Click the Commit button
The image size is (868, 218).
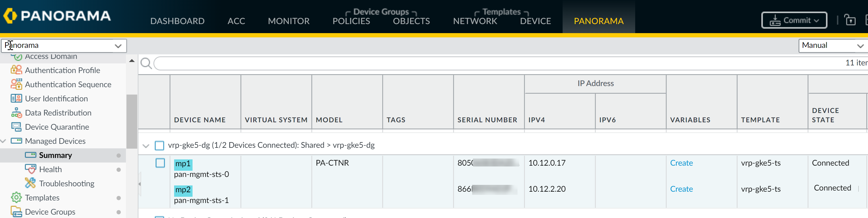click(793, 20)
